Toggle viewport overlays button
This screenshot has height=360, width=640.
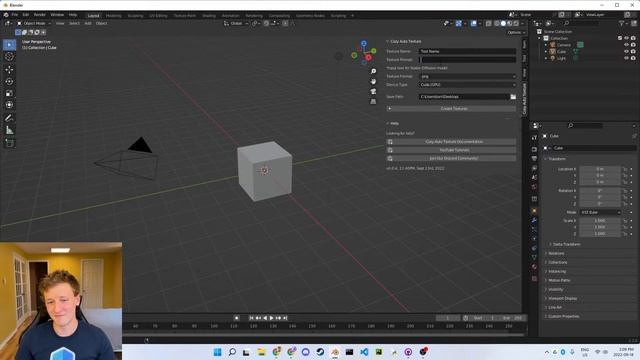point(473,23)
